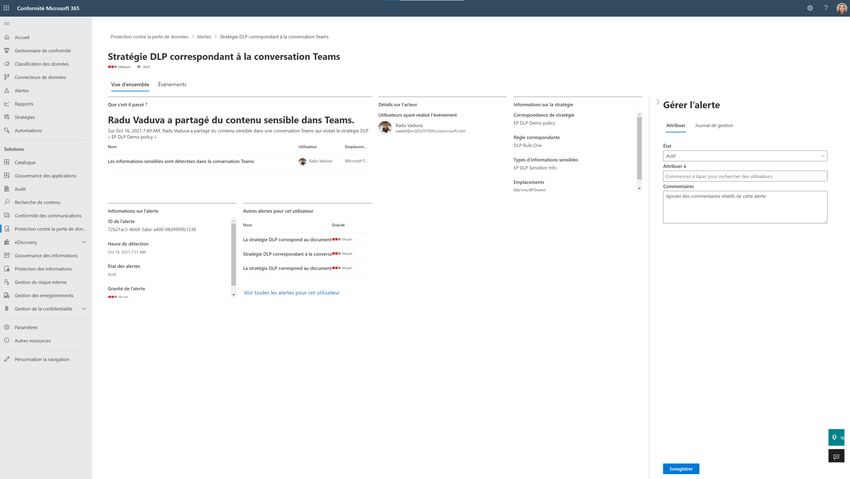850x479 pixels.
Task: Open Alertes from the sidebar icon
Action: click(x=7, y=90)
